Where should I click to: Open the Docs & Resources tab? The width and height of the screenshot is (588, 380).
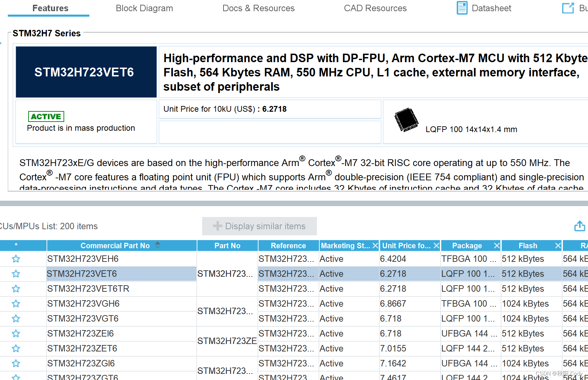point(259,8)
